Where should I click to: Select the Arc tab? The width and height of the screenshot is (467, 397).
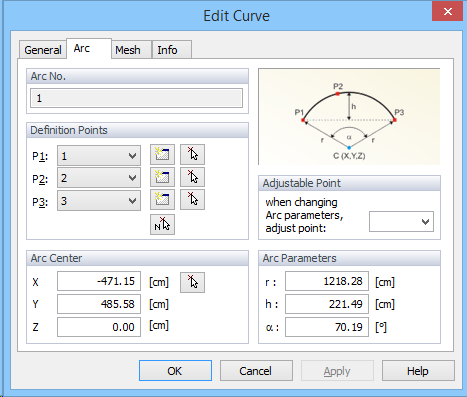click(89, 49)
